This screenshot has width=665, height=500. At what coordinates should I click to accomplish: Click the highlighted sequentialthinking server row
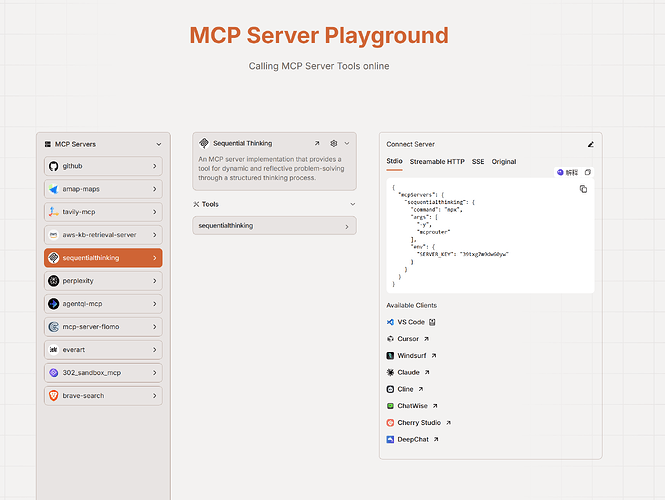point(103,257)
